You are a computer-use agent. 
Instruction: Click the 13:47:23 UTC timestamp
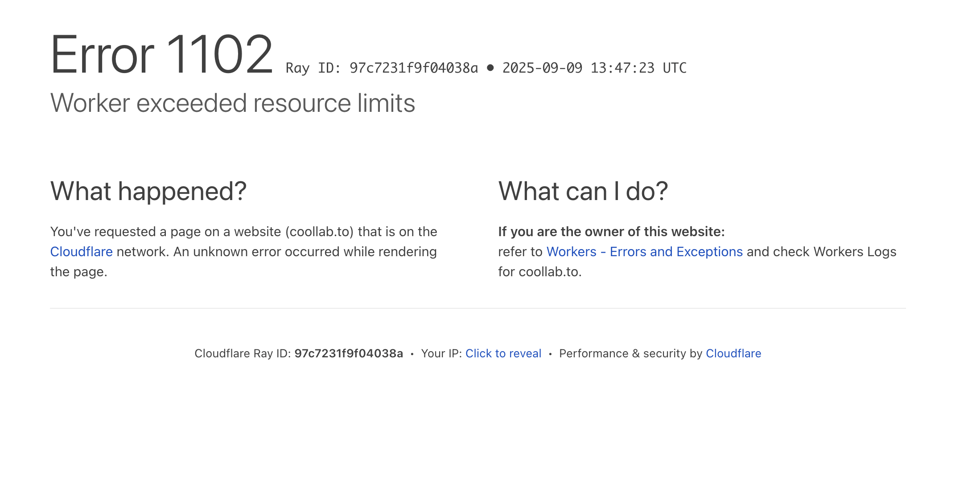coord(638,68)
